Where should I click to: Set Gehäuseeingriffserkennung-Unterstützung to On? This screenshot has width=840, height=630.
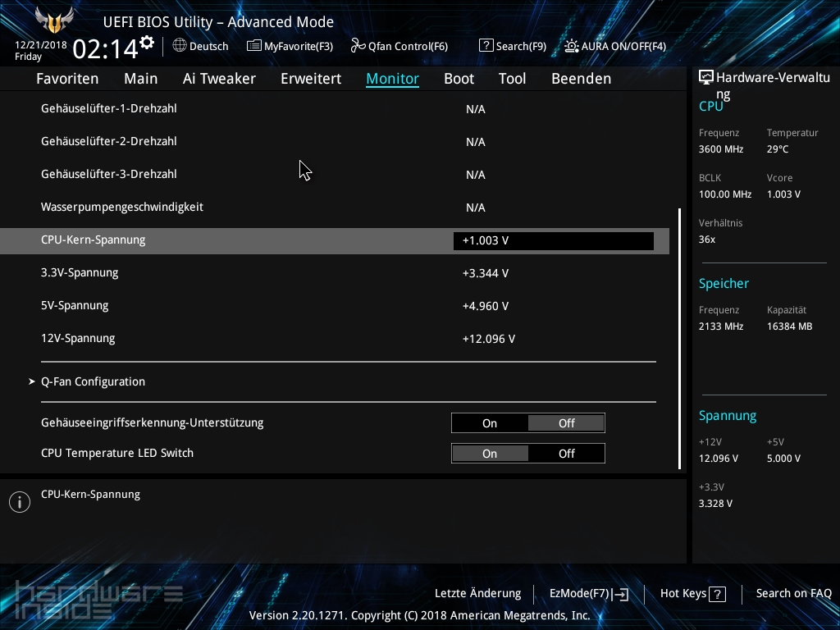tap(490, 422)
